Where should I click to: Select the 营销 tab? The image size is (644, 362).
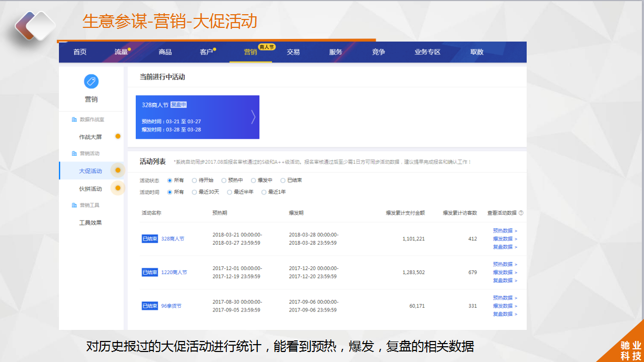tap(250, 52)
